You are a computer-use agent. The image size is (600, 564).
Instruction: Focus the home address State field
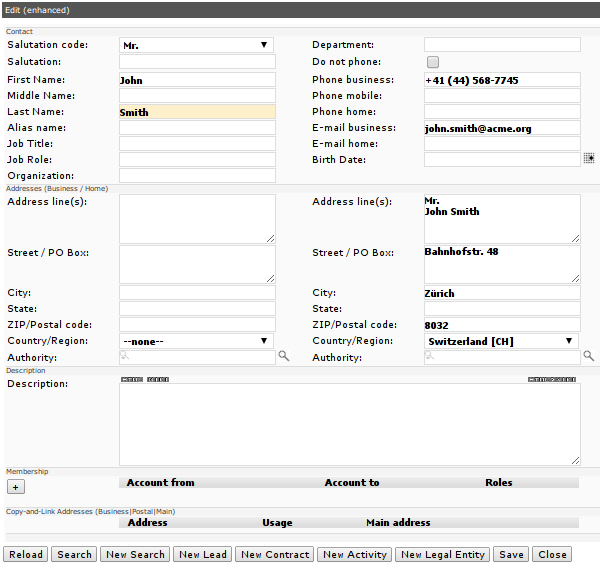pos(502,309)
